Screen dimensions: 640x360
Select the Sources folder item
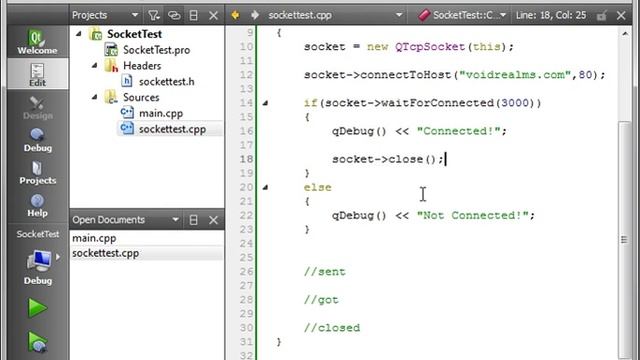click(141, 97)
